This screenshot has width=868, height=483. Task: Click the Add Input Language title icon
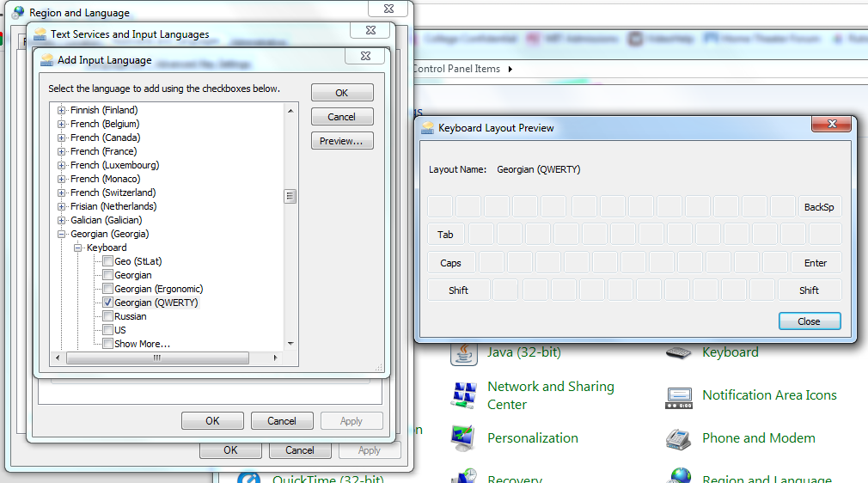click(x=46, y=60)
